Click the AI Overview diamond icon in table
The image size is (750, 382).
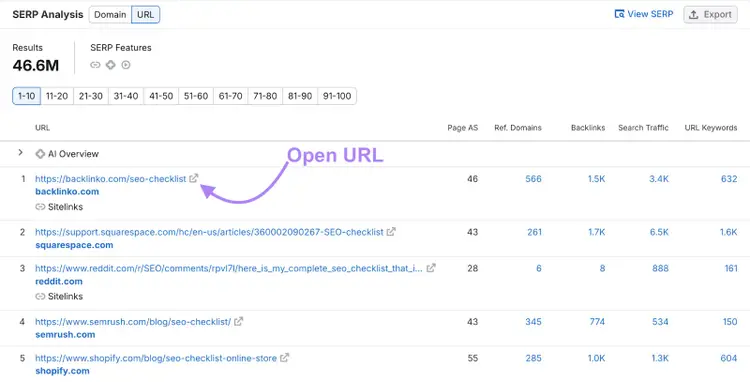click(x=40, y=154)
